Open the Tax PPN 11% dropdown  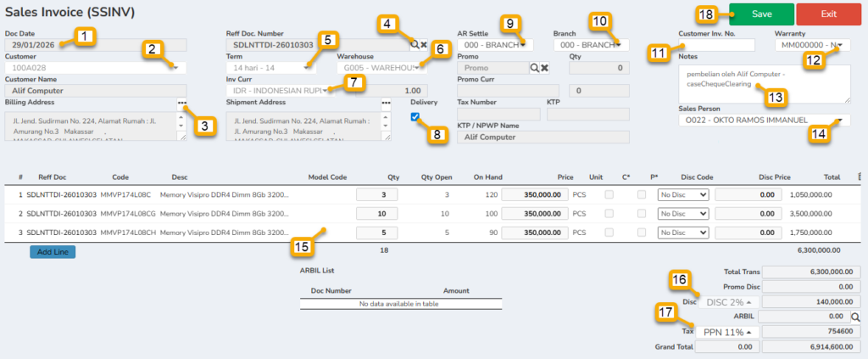[x=727, y=331]
